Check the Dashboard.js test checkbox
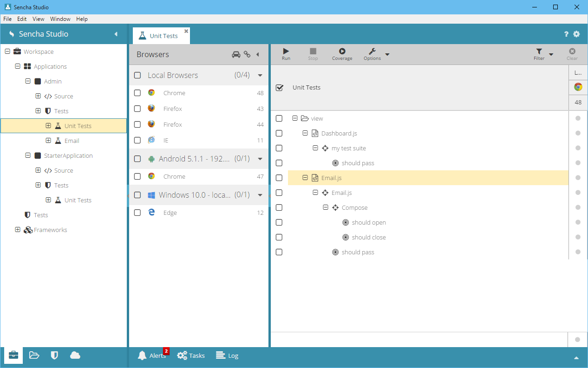 (279, 133)
